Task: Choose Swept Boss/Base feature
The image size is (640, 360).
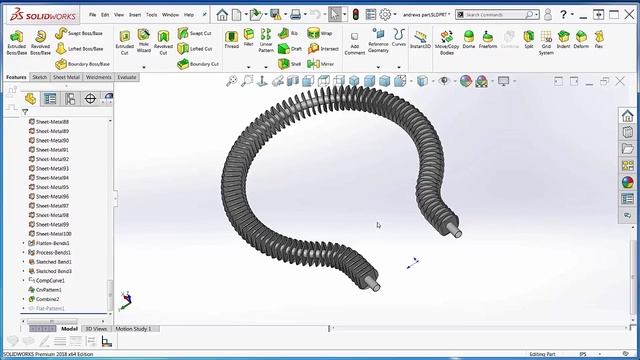Action: pos(79,33)
